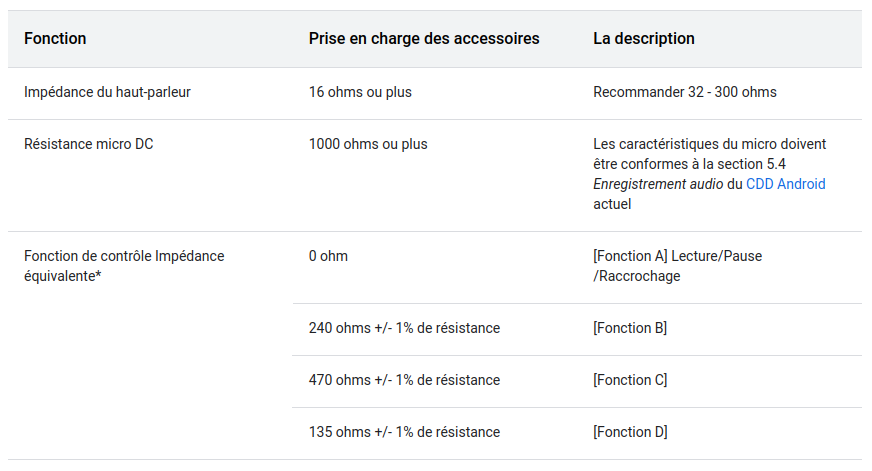Click the Prise en charge des accessoires header
Screen dimensions: 872x471
(x=424, y=38)
